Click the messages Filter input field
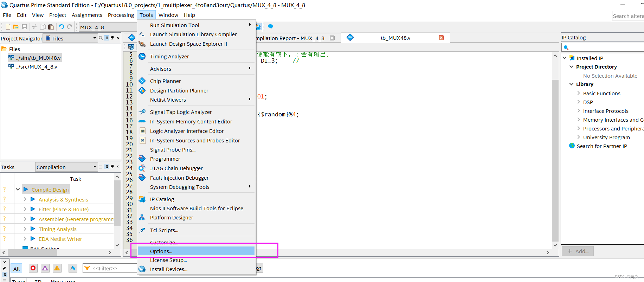 [x=110, y=268]
